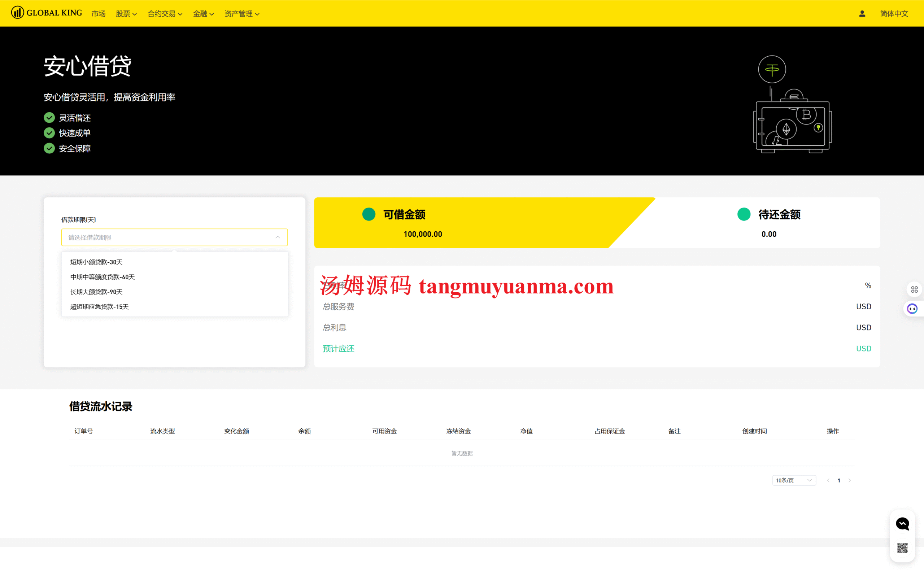Go to next page arrow
924x572 pixels.
(x=849, y=480)
